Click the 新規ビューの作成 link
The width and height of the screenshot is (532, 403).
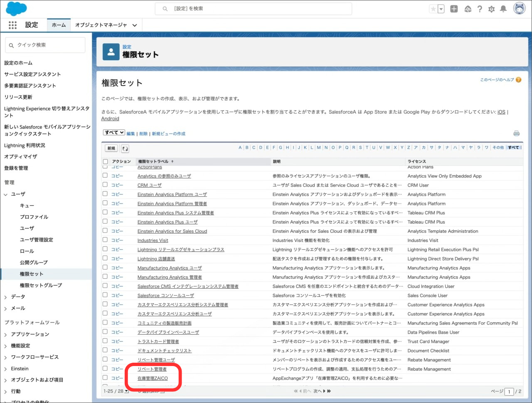click(x=168, y=134)
